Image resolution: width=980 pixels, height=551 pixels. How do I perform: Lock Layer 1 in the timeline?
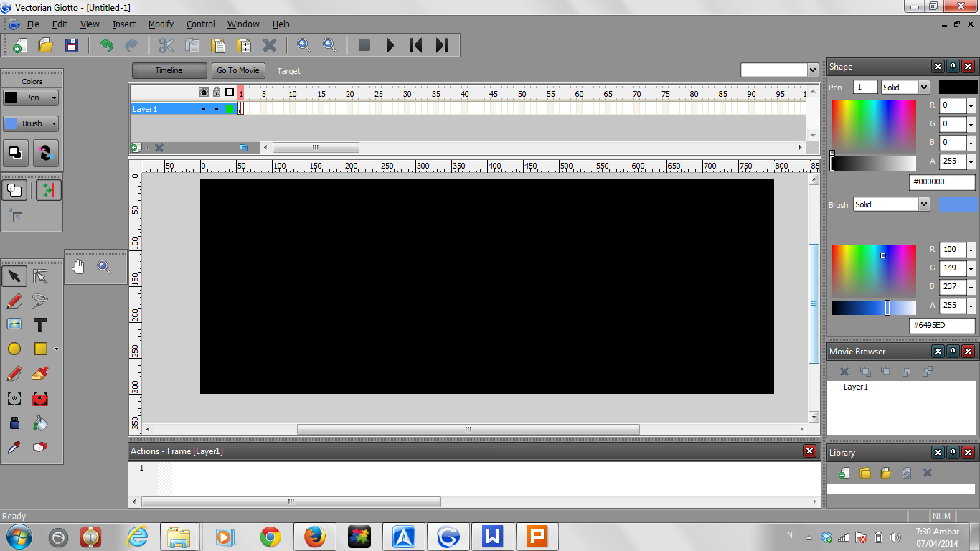click(217, 109)
